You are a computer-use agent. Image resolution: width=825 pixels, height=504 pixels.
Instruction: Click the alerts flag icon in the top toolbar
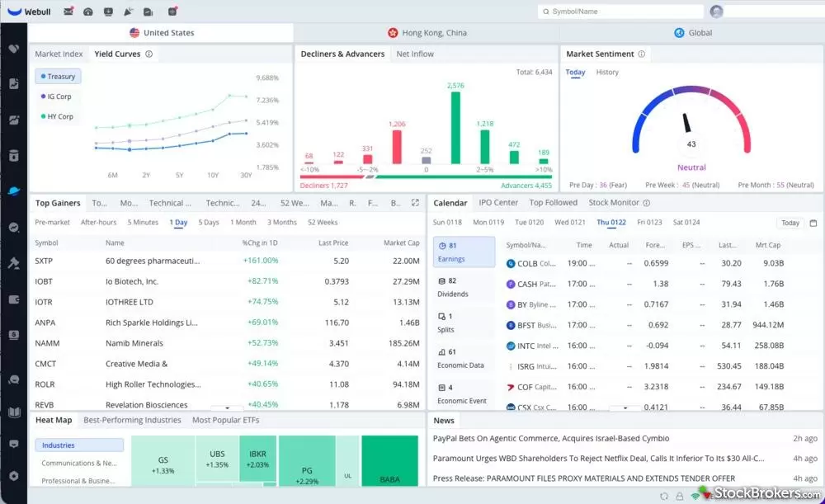click(127, 11)
